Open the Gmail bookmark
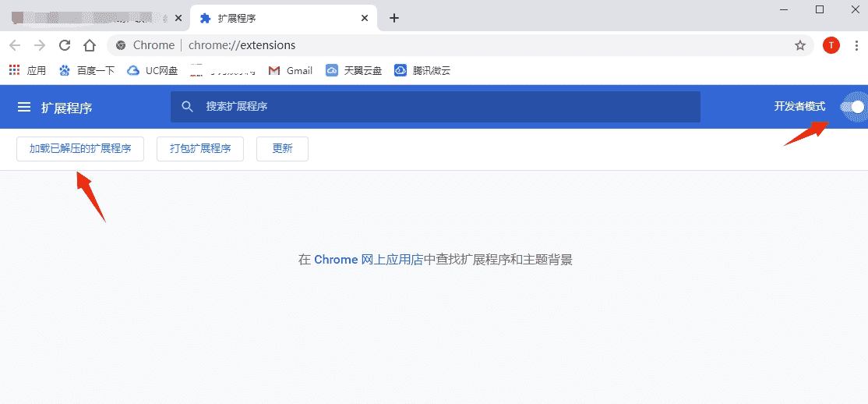Screen dimensions: 868x404 [291, 70]
